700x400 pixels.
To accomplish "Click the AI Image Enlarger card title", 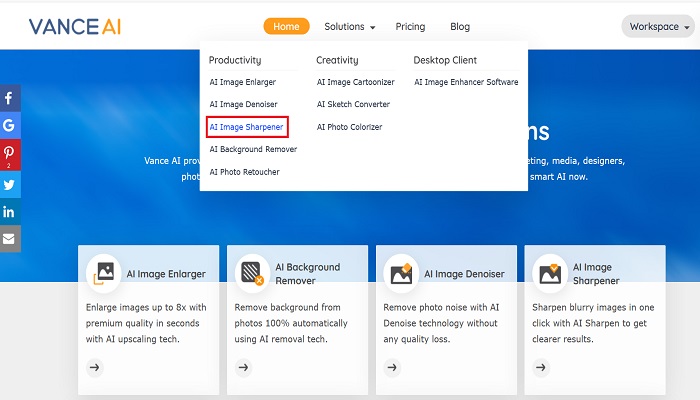I will [x=166, y=274].
